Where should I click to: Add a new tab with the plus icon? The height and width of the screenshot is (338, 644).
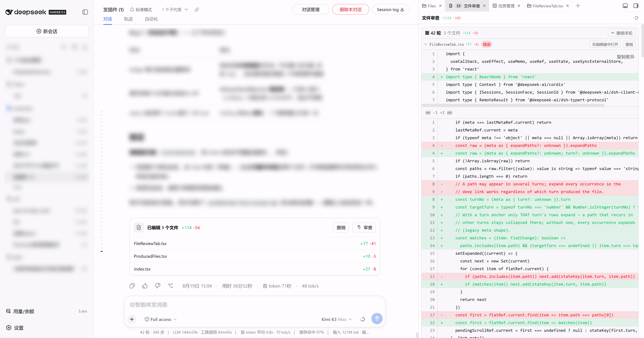(x=578, y=6)
